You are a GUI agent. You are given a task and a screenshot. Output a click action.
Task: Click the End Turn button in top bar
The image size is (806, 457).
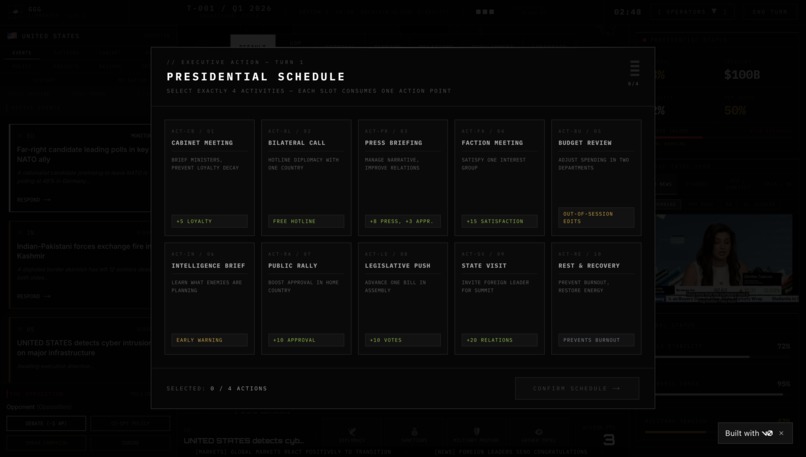[770, 11]
